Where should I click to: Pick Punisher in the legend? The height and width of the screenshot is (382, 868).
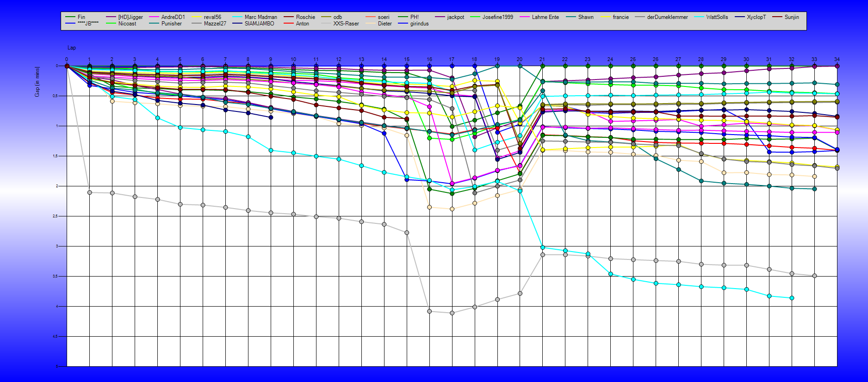pos(171,24)
